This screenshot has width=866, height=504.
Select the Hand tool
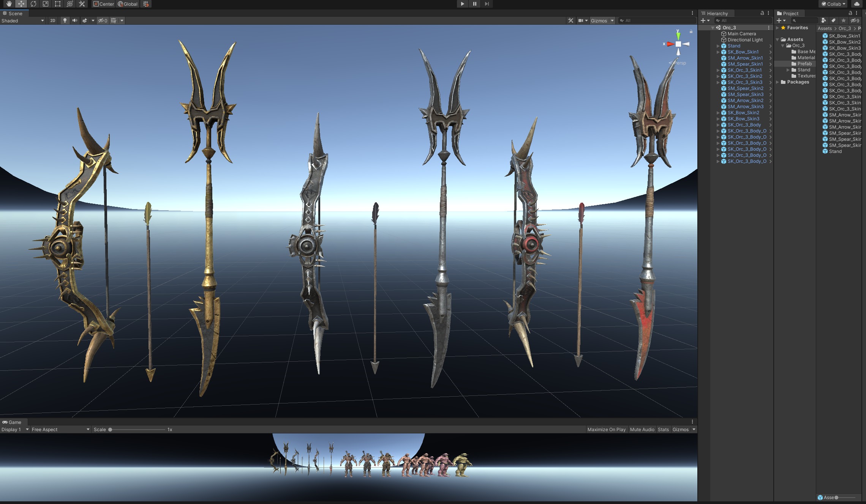click(9, 4)
